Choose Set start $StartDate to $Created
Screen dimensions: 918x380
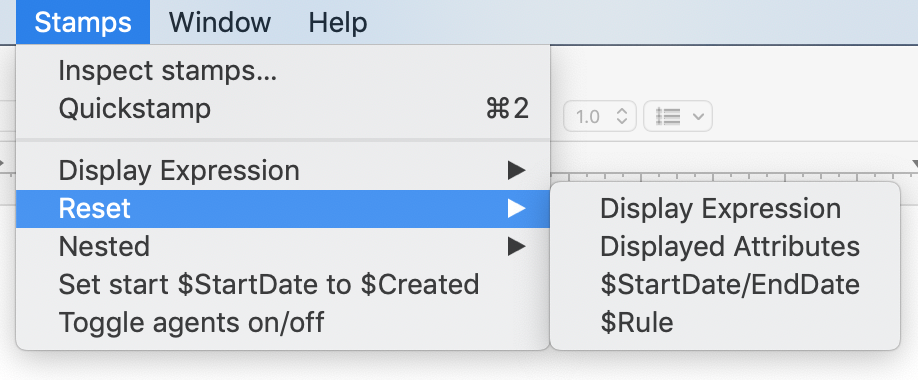(x=283, y=285)
